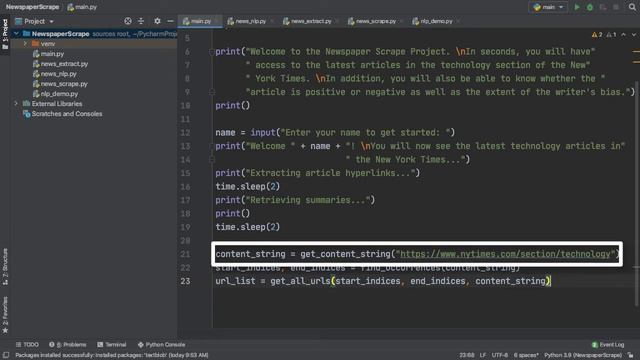Toggle the Favorites side tool window
Screen dimensions: 640x360
(x=5, y=314)
